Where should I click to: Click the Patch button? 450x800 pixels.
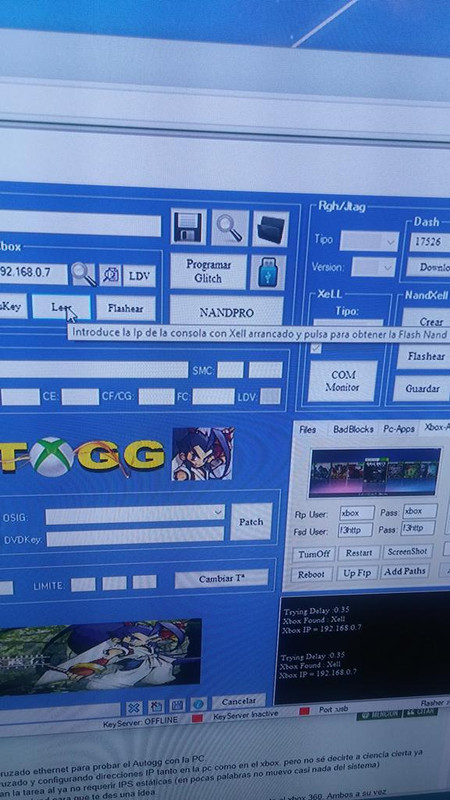251,521
